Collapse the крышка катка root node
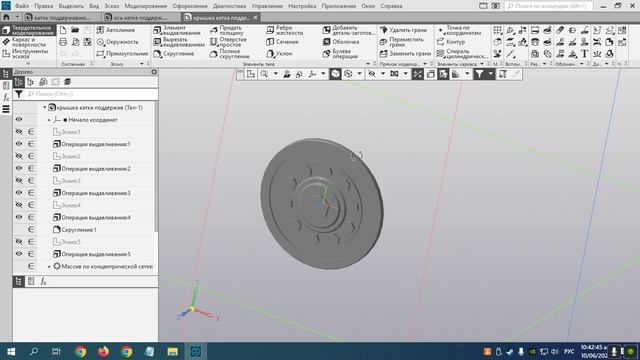The width and height of the screenshot is (640, 360). [x=44, y=108]
